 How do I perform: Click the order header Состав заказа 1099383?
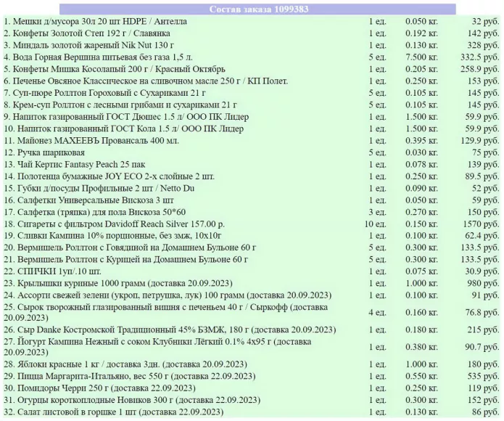[258, 9]
